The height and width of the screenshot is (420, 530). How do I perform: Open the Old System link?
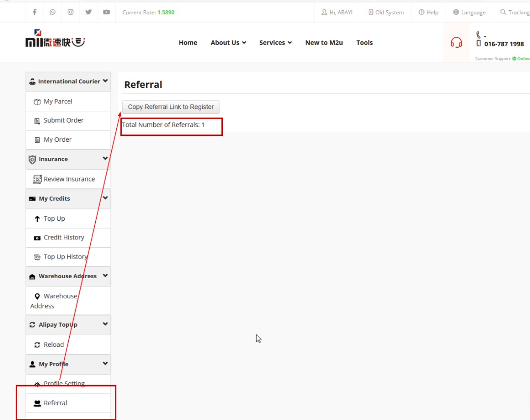[x=386, y=12]
